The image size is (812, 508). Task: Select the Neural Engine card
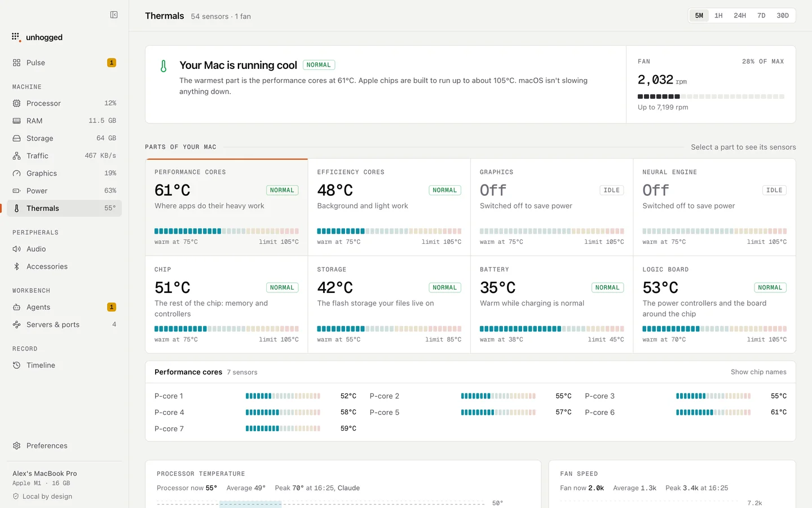[714, 207]
